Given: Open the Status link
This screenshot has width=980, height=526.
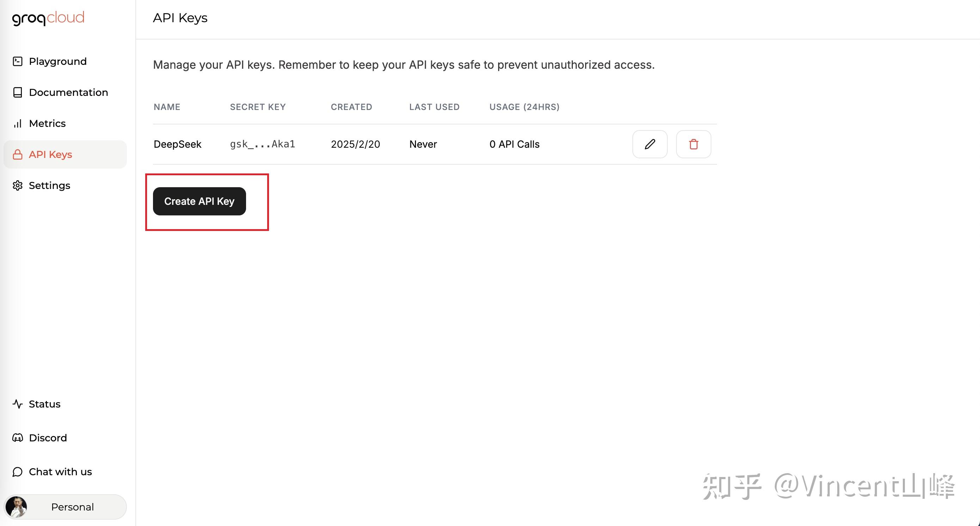Looking at the screenshot, I should click(x=44, y=404).
